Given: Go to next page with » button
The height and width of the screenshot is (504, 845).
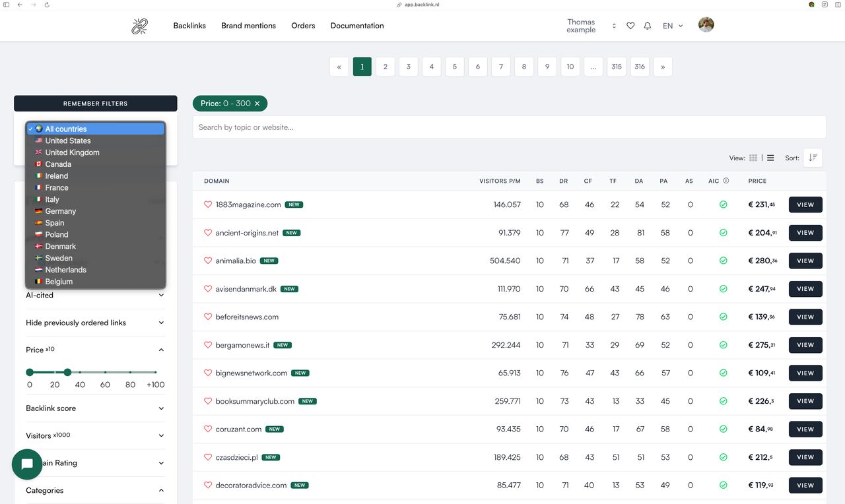Looking at the screenshot, I should [x=663, y=67].
